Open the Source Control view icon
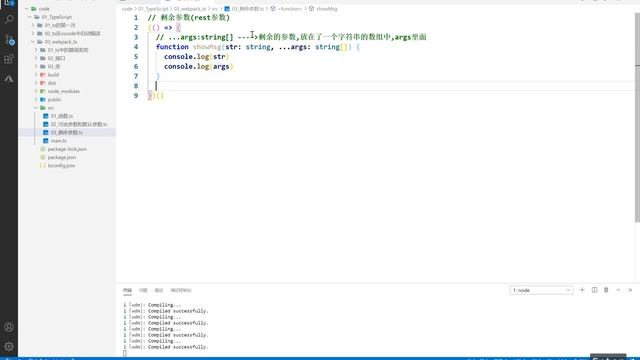Screen dimensions: 640x360 [x=9, y=39]
